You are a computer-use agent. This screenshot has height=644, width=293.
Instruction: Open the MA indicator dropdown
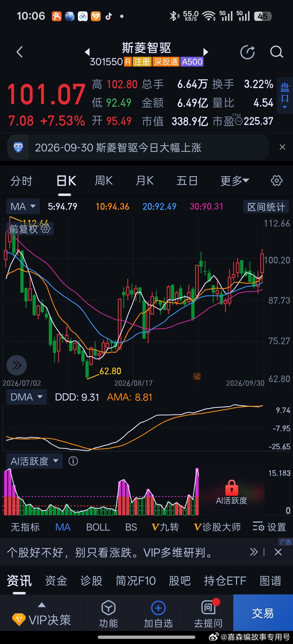tap(23, 206)
